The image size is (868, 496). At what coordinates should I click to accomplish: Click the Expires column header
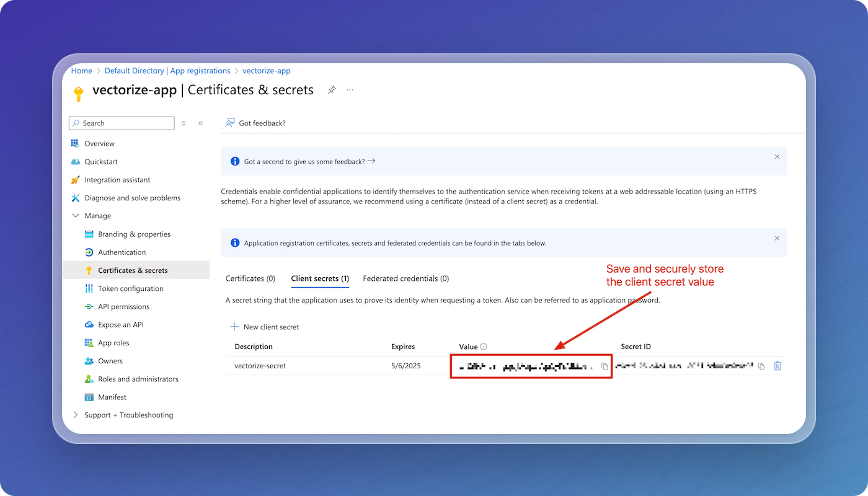(x=403, y=347)
